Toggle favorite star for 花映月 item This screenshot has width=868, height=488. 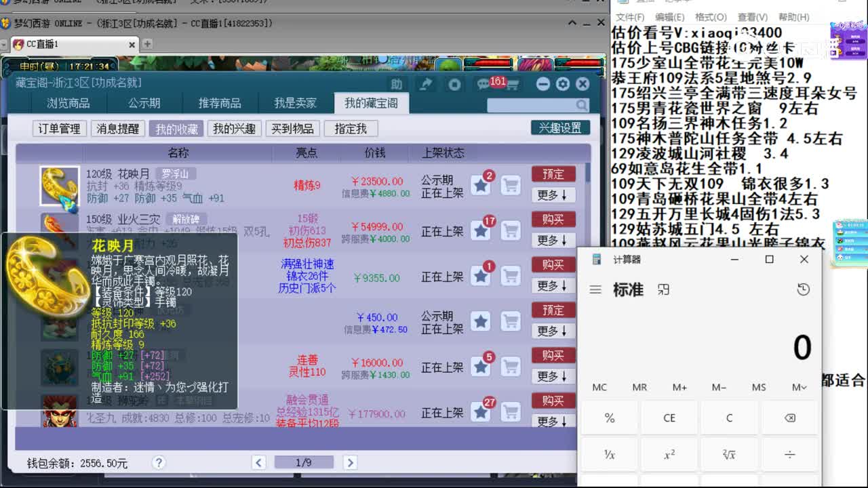tap(481, 185)
